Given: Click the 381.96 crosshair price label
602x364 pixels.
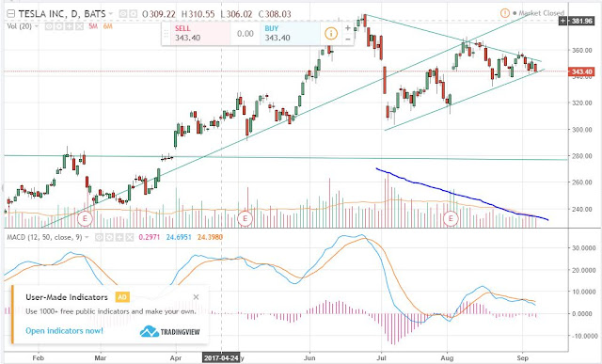Looking at the screenshot, I should click(582, 21).
